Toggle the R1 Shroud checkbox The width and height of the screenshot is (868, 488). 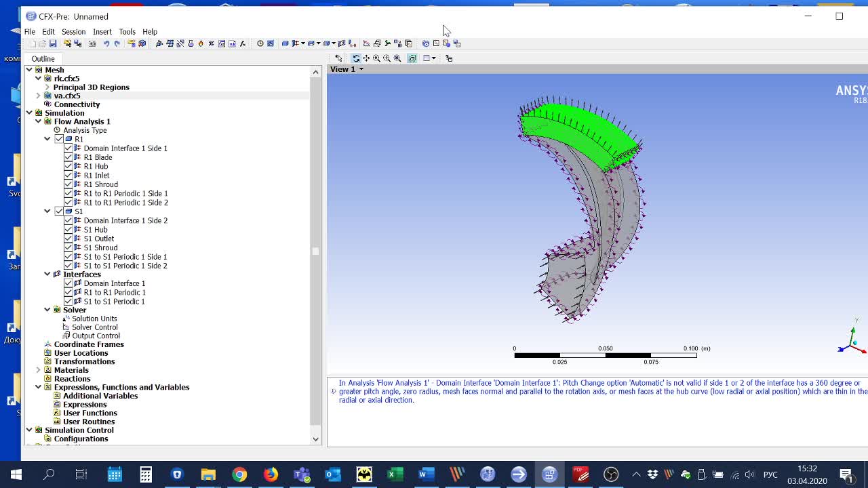coord(68,184)
